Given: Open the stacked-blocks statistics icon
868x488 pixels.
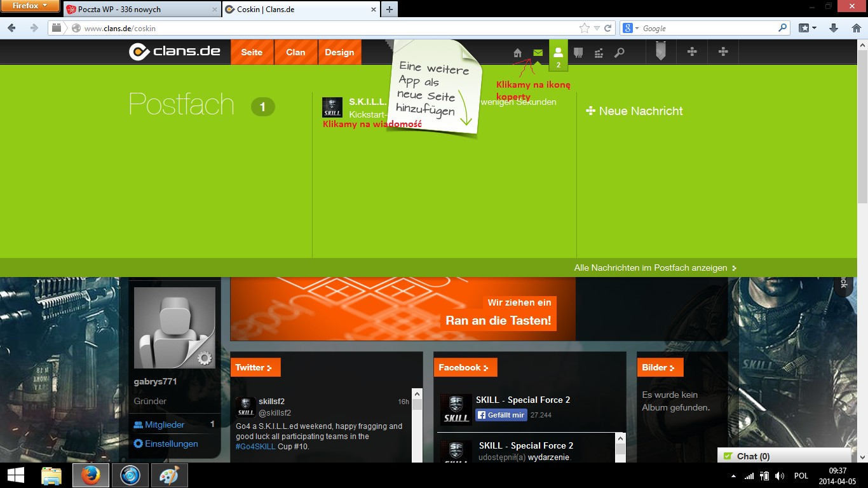Looking at the screenshot, I should 599,53.
